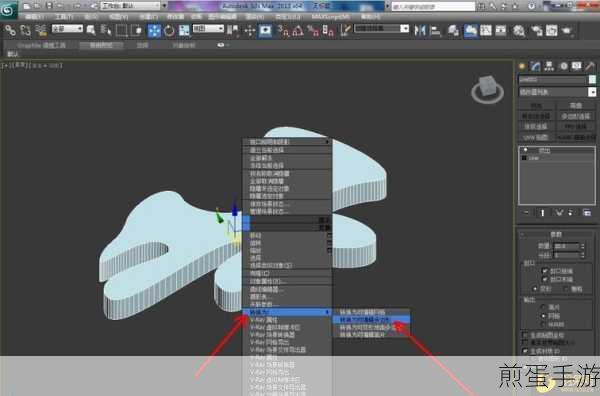
Task: Open the named selection sets dropdown
Action: coord(382,29)
